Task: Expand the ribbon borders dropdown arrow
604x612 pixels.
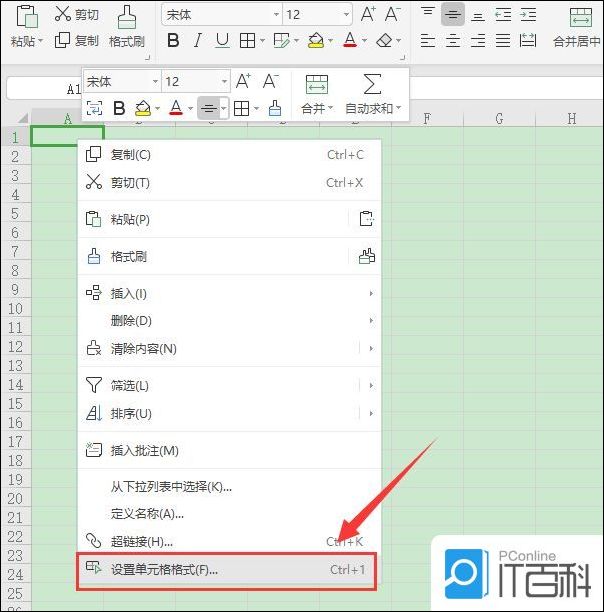Action: point(262,40)
